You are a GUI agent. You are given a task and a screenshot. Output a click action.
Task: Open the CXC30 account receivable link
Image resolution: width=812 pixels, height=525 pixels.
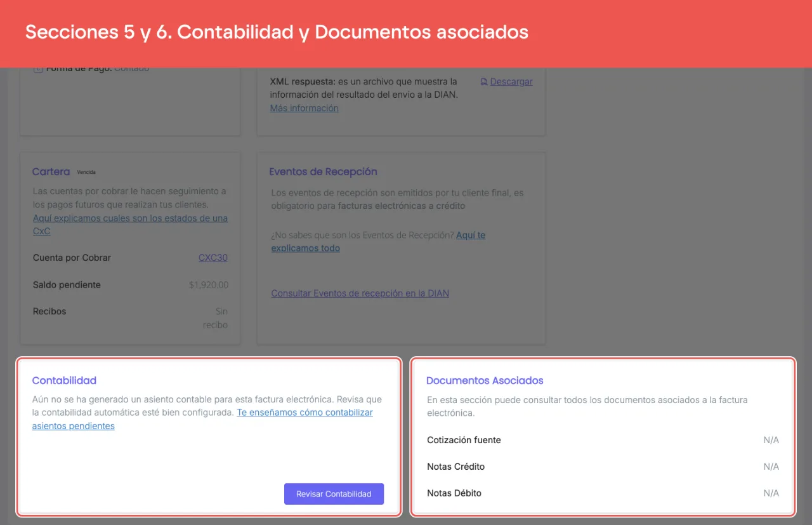click(x=213, y=258)
